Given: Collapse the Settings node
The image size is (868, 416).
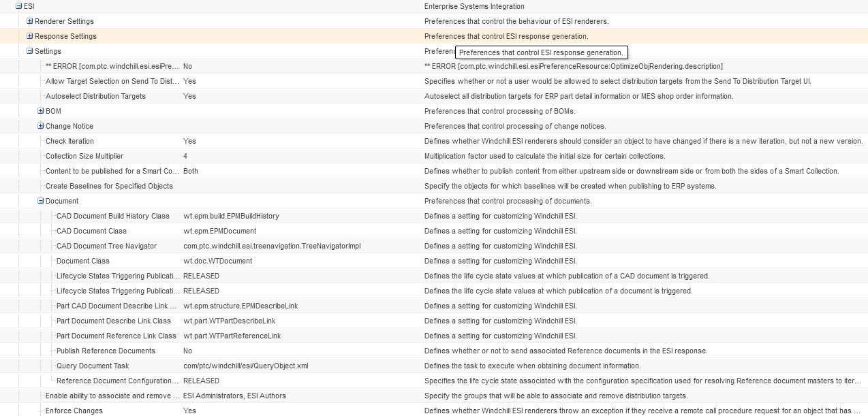Looking at the screenshot, I should pos(28,51).
